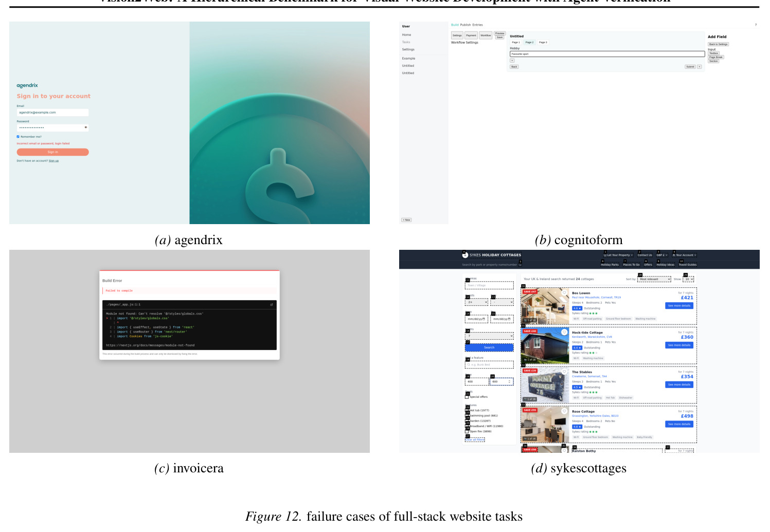The height and width of the screenshot is (532, 770).
Task: Click the cognitoform Payment button
Action: click(x=471, y=35)
